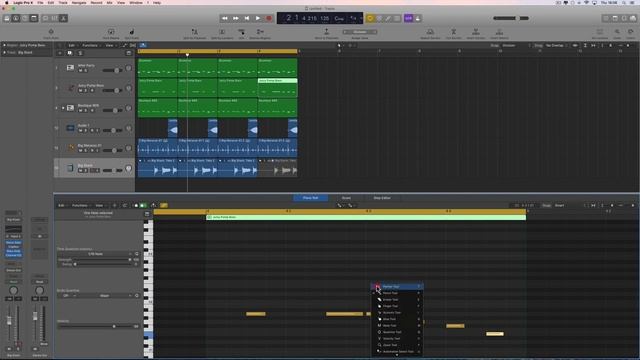Screen dimensions: 640x360
Task: Mute the After Party track
Action: tap(80, 71)
